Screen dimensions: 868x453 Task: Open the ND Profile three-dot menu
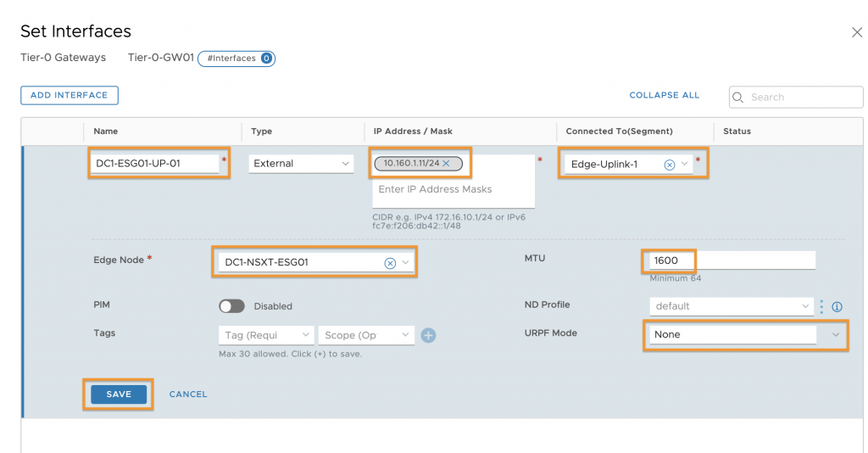(x=821, y=306)
